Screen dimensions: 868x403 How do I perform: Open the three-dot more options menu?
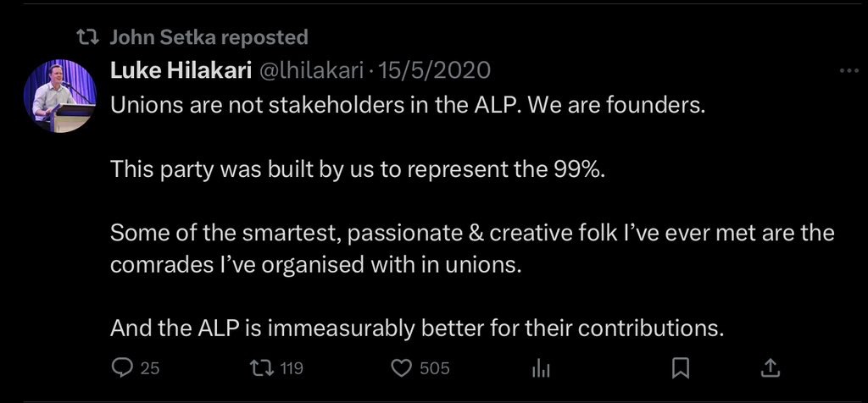pyautogui.click(x=848, y=73)
